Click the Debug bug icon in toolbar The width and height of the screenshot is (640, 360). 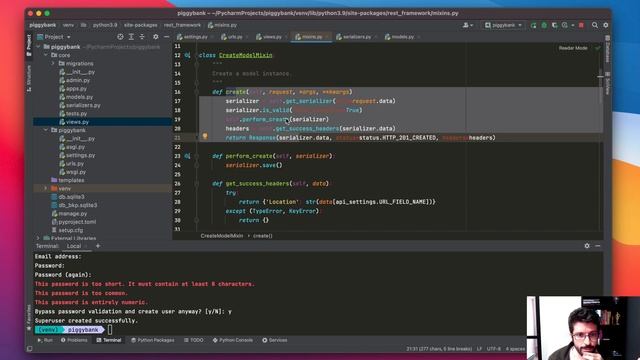tap(544, 25)
